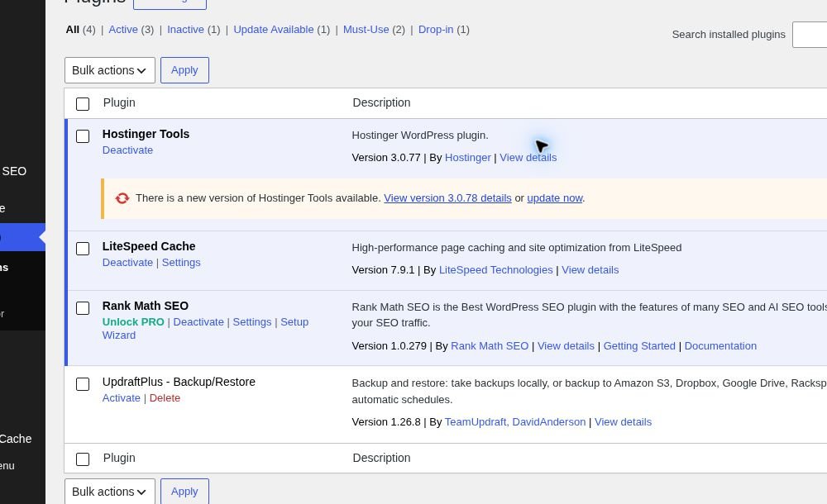Open the top Bulk actions dropdown
Viewport: 827px width, 504px height.
pos(110,70)
